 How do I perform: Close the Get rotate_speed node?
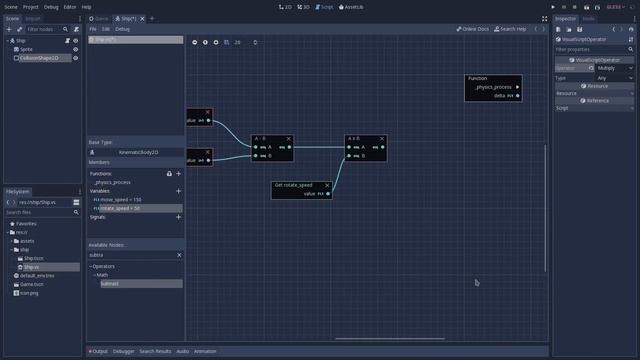(x=327, y=185)
